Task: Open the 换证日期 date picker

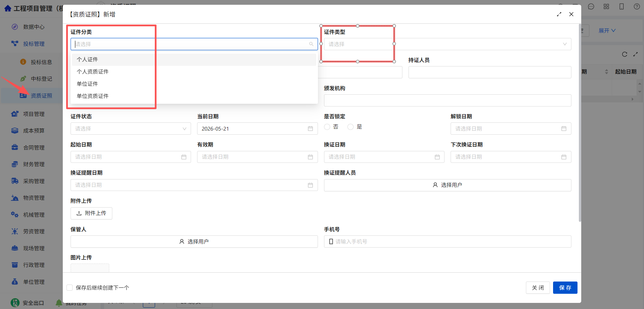Action: click(384, 157)
